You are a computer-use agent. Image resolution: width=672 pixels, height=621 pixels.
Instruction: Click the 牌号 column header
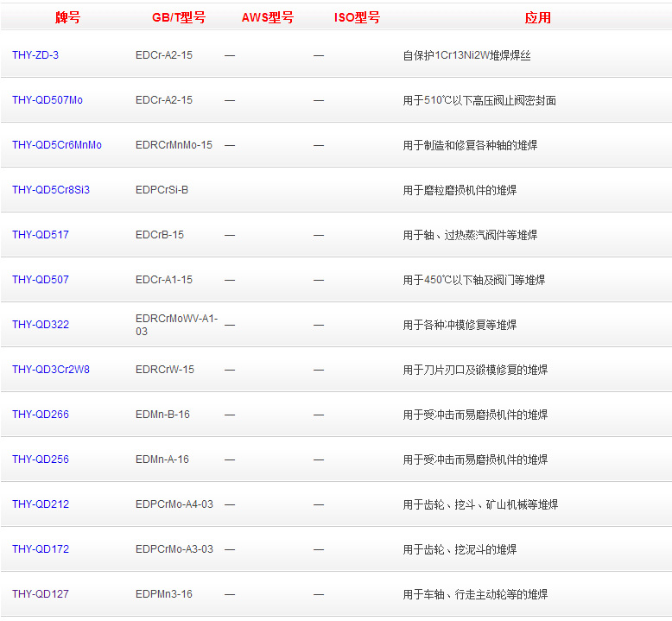tap(67, 17)
